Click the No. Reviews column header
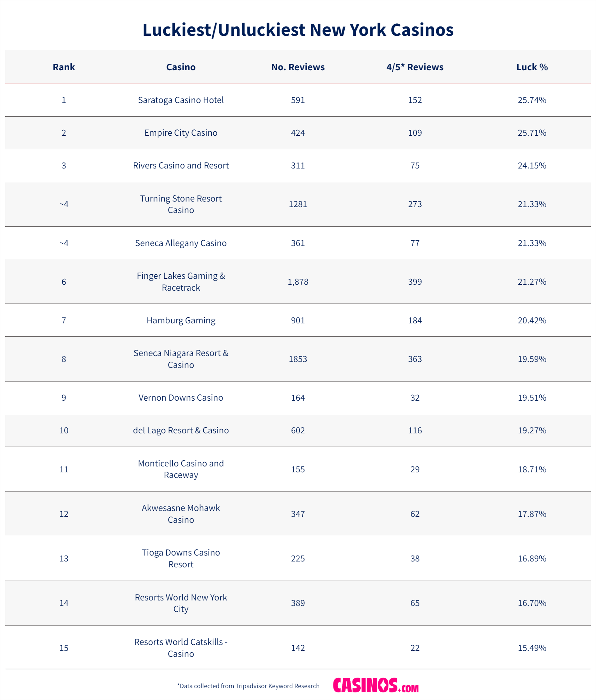The height and width of the screenshot is (700, 596). (x=298, y=67)
